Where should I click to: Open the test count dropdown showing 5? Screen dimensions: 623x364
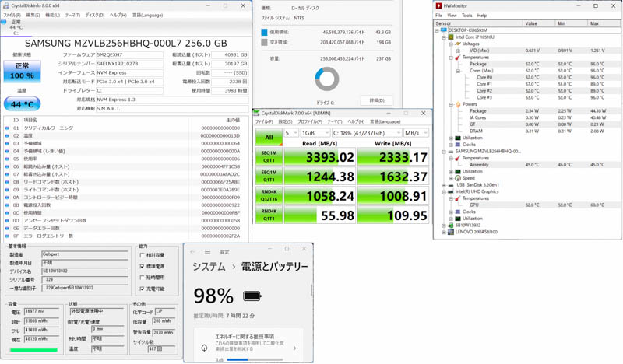point(290,133)
